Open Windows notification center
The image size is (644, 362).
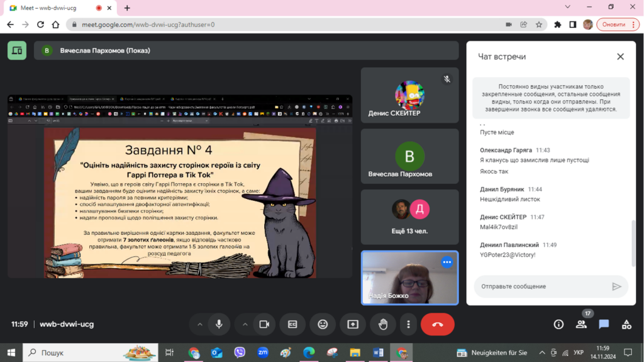point(628,353)
